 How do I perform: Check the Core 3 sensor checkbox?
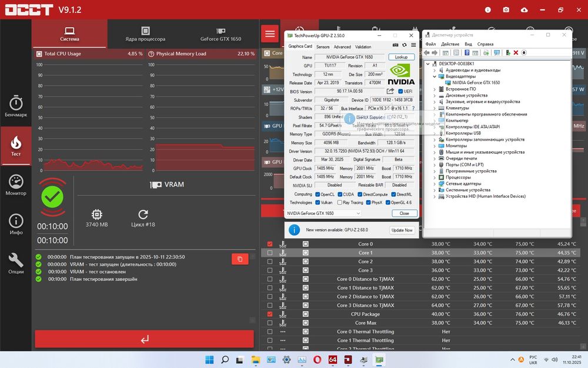pos(270,270)
